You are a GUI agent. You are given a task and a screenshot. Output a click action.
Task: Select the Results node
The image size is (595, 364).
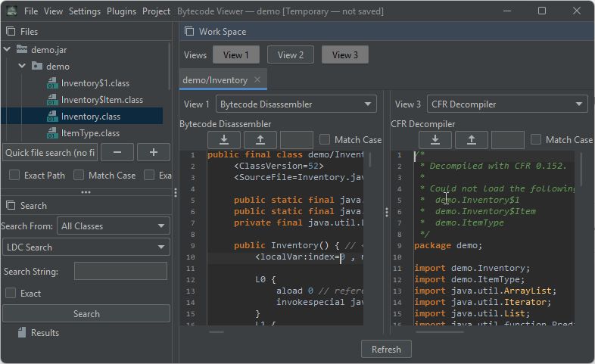(45, 332)
